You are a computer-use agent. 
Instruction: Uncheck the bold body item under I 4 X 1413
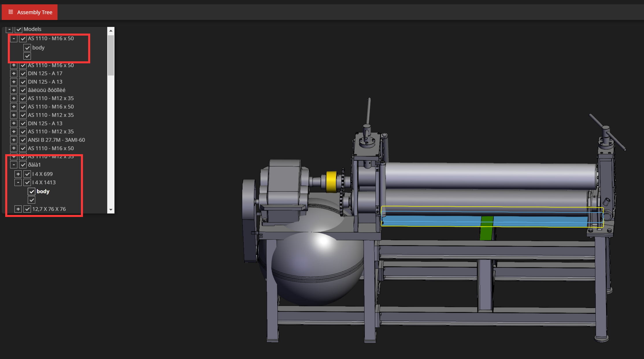coord(32,191)
